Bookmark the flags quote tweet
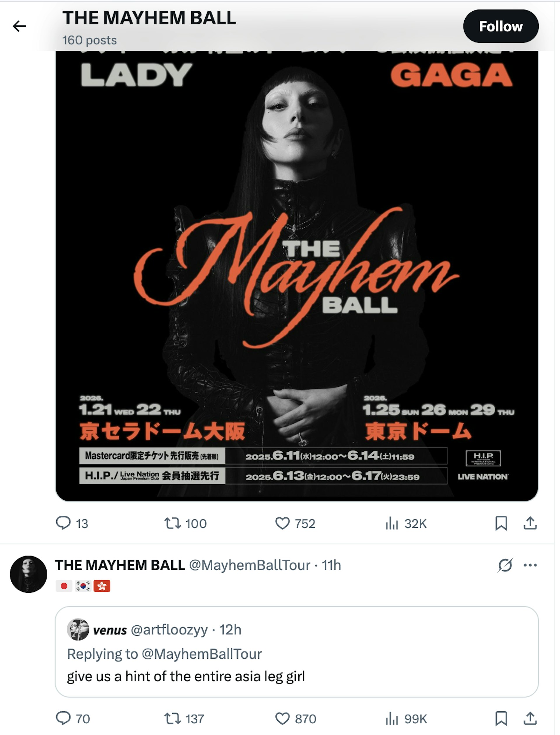Image resolution: width=560 pixels, height=735 pixels. pos(501,718)
